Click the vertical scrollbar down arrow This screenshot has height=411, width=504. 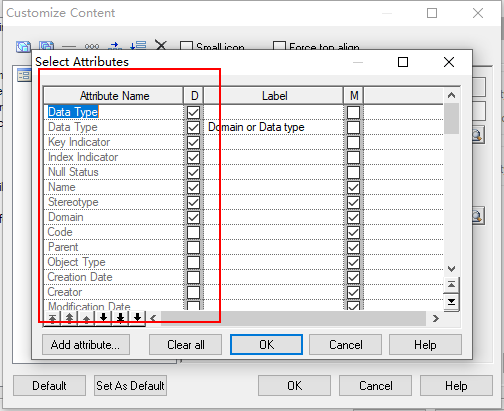451,269
